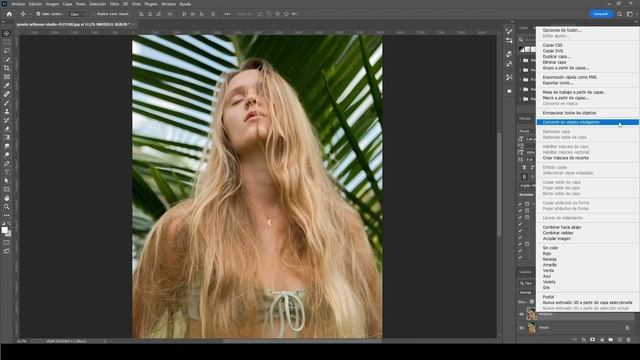Select the Path Selection arrow tool
This screenshot has height=360, width=640.
pos(7,181)
